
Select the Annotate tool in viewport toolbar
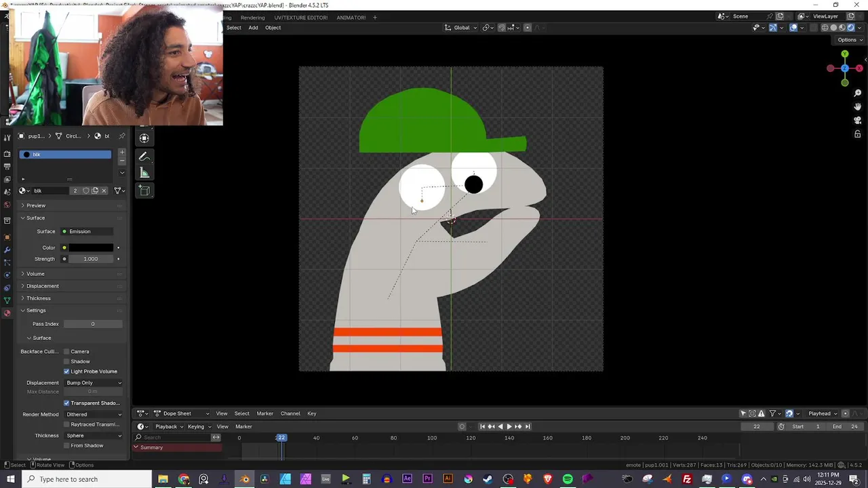[144, 157]
